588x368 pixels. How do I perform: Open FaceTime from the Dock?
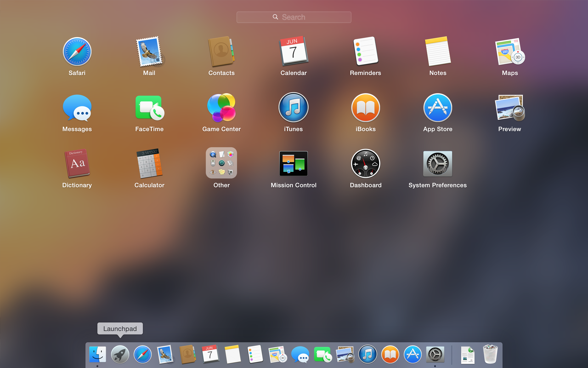click(x=323, y=354)
